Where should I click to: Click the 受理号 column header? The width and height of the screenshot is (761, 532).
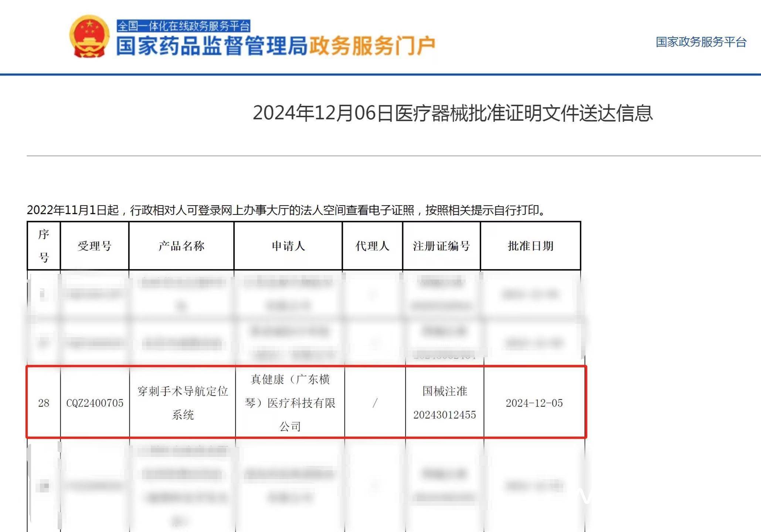point(95,246)
